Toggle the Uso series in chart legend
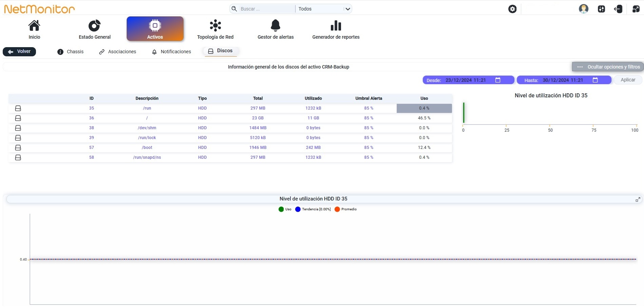 pyautogui.click(x=285, y=209)
